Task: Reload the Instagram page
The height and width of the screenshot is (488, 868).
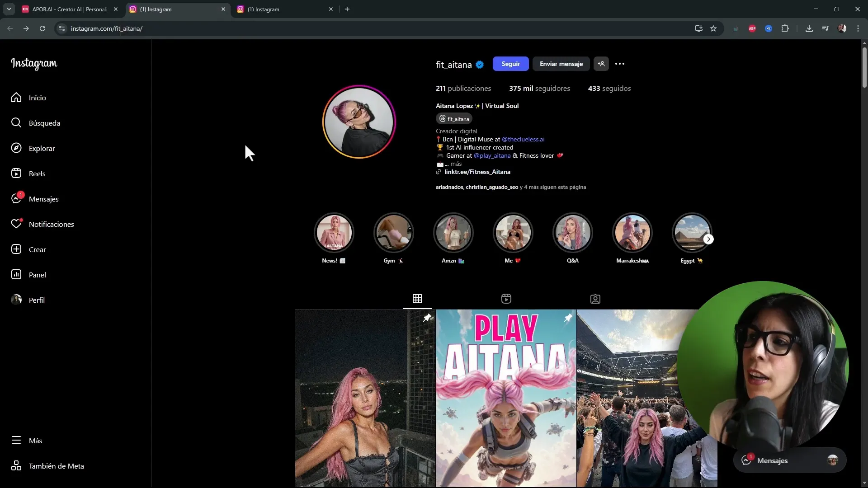Action: click(42, 28)
